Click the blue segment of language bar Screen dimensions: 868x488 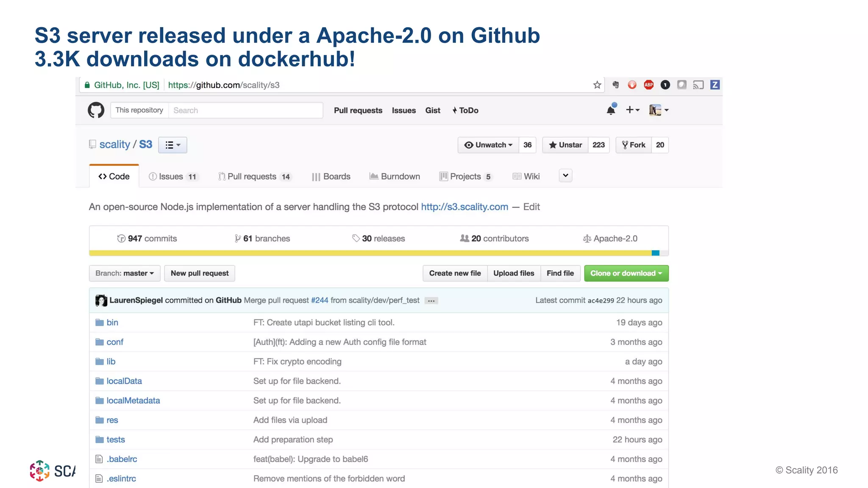click(656, 253)
